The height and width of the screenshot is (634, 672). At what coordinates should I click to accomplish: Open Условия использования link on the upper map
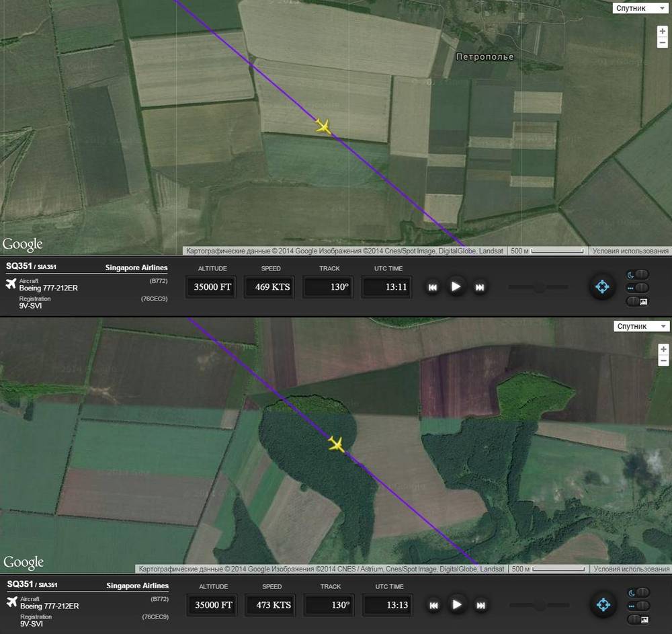630,251
